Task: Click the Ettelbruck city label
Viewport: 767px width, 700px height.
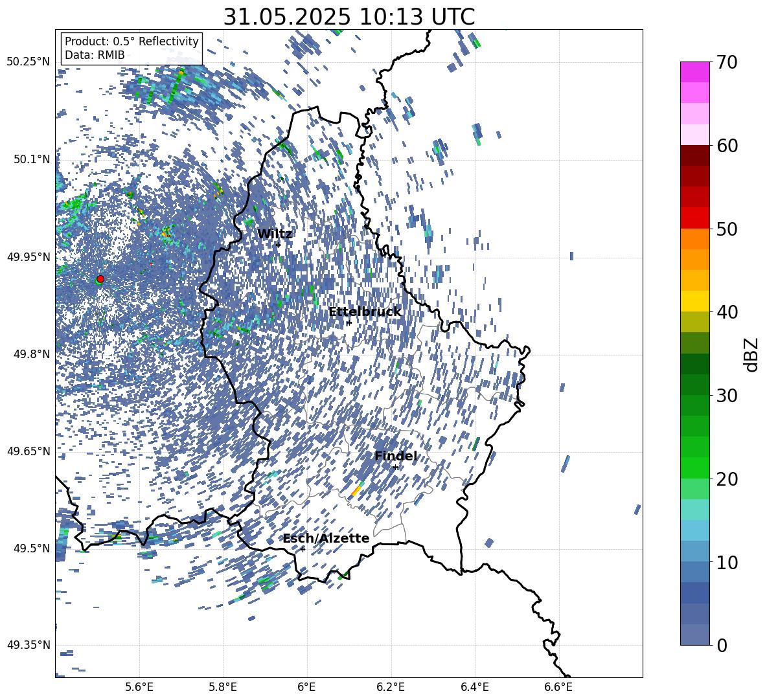Action: click(x=365, y=312)
